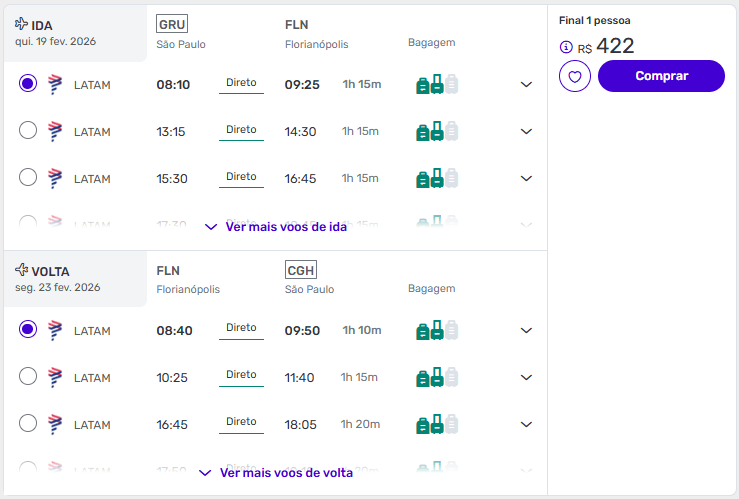Click baggage icons for 16:45 return flight
This screenshot has height=499, width=739.
coord(436,424)
